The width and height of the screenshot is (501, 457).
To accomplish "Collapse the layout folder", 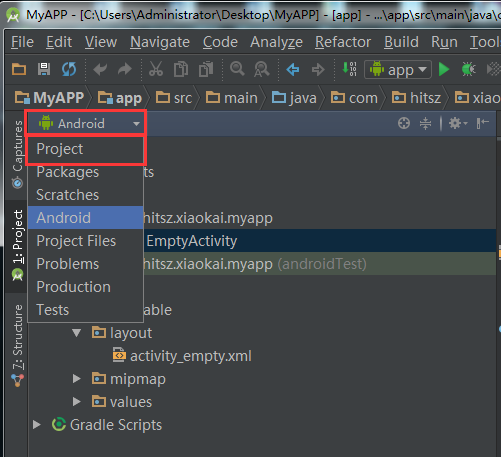I will tap(77, 333).
